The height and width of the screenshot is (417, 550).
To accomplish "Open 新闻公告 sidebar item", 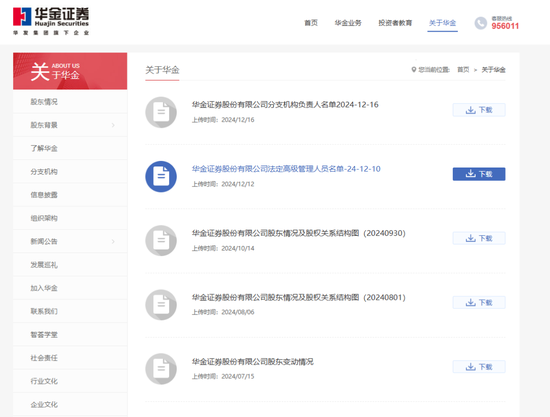I will 70,241.
